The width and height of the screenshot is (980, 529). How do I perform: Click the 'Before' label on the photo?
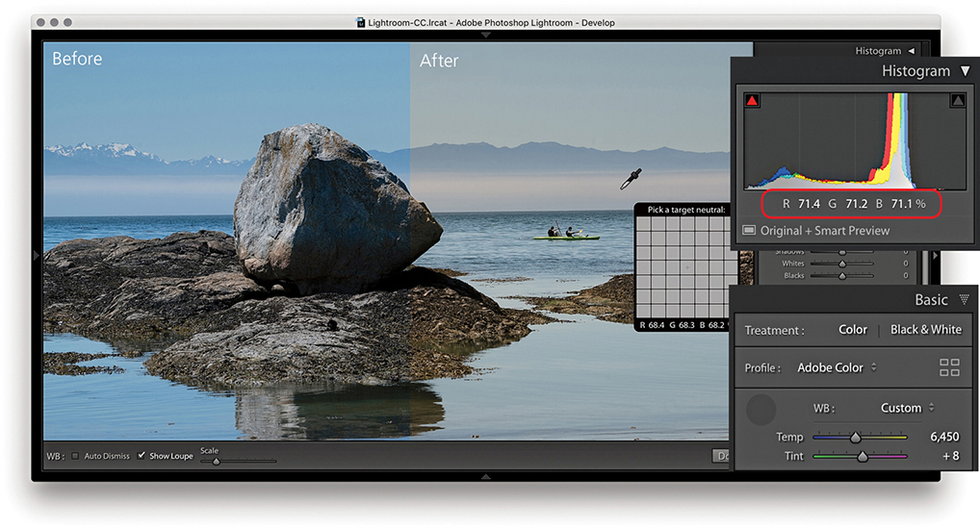(x=77, y=59)
